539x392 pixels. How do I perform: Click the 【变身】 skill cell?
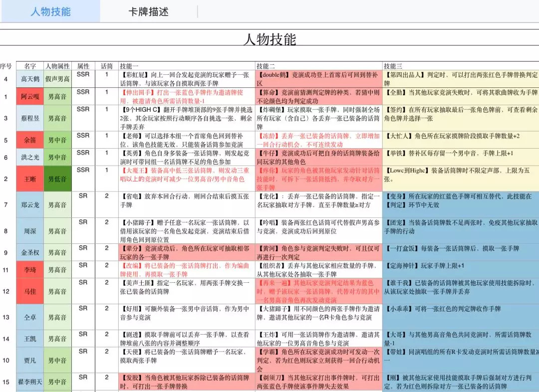pyautogui.click(x=461, y=205)
